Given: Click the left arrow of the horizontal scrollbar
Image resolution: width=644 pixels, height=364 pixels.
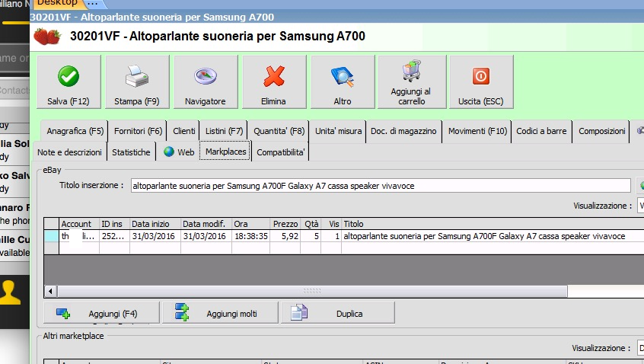Looking at the screenshot, I should pos(51,291).
